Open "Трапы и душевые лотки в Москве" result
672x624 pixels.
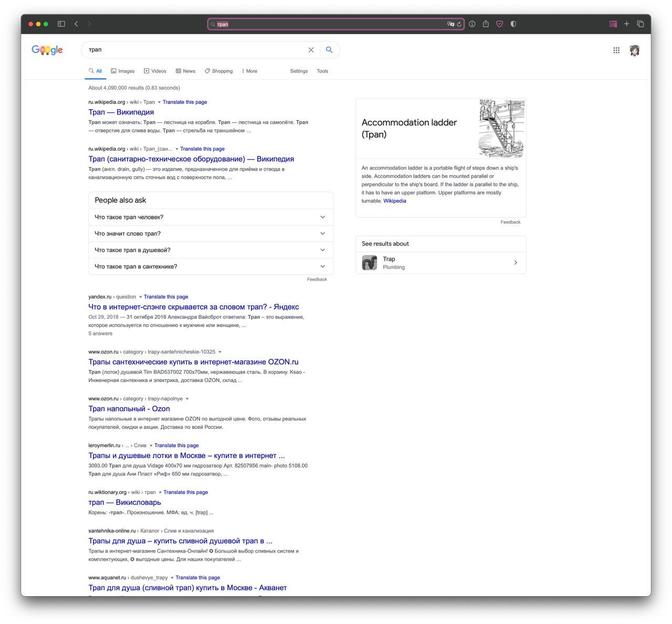coord(186,456)
